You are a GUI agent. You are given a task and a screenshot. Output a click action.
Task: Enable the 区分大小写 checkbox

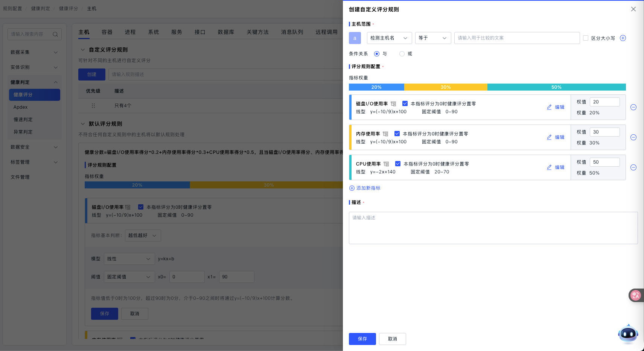586,38
